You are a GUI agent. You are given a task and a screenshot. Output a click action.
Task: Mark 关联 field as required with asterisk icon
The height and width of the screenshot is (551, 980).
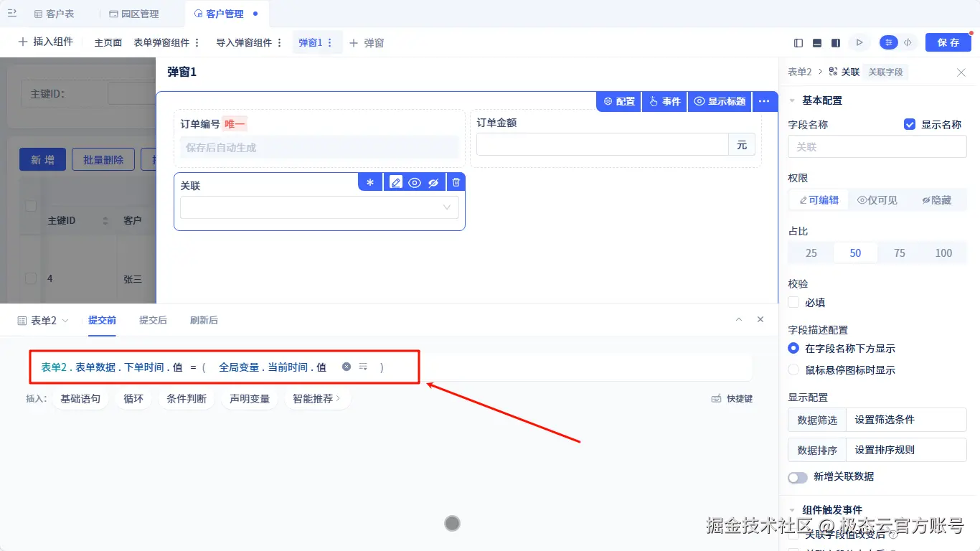(370, 182)
